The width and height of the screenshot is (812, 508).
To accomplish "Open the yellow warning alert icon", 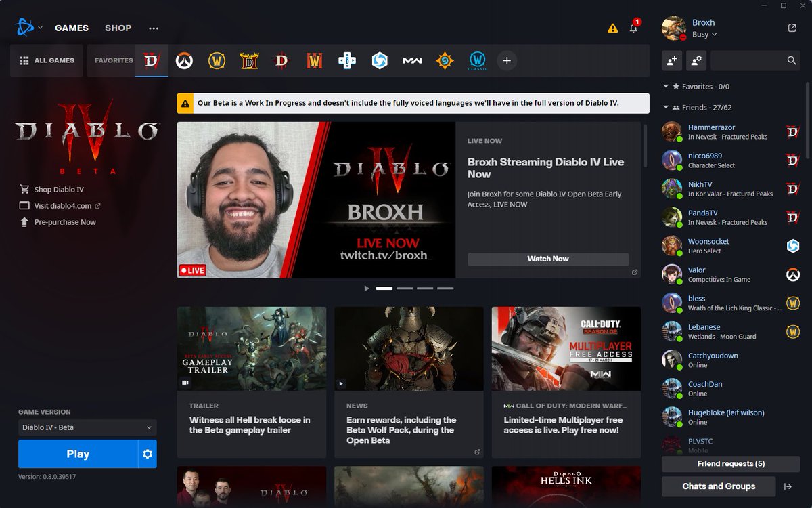I will click(612, 28).
